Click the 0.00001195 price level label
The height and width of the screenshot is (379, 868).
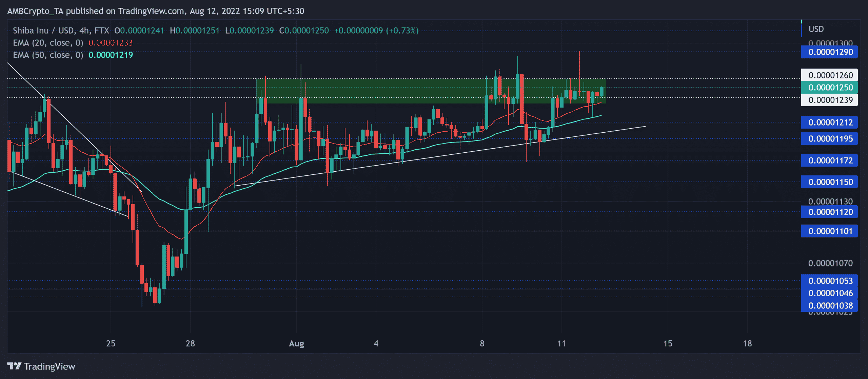[x=829, y=139]
